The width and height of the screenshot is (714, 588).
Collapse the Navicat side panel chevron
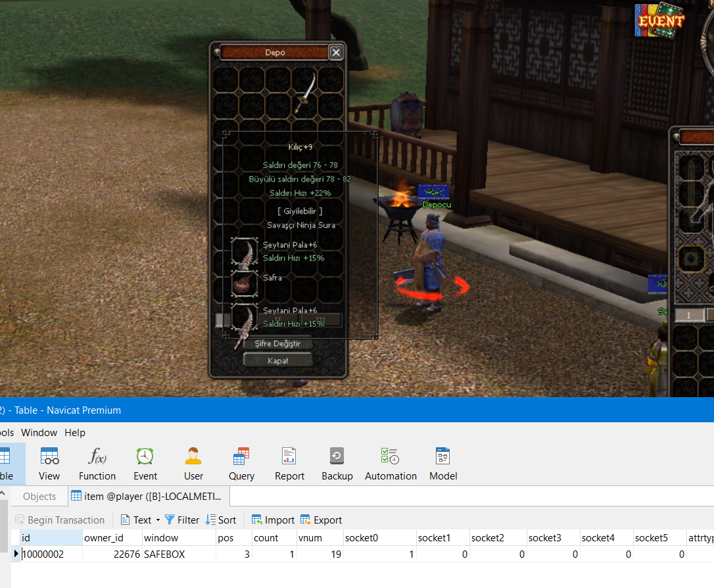(3, 493)
